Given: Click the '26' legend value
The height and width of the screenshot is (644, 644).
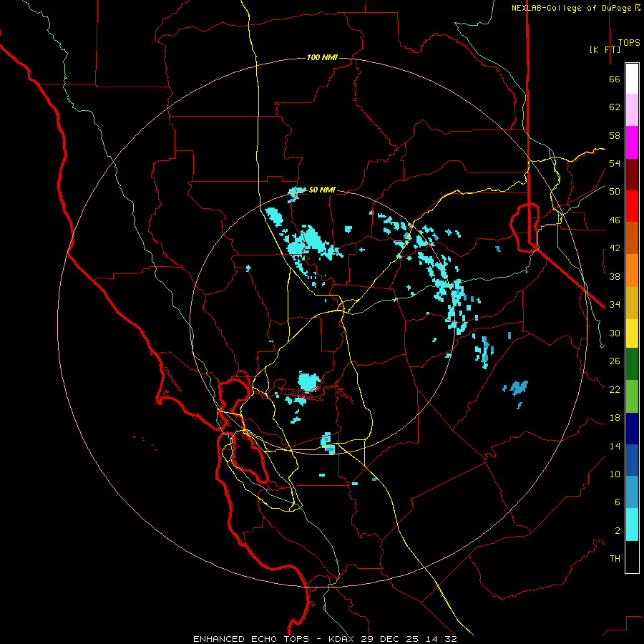Looking at the screenshot, I should [615, 361].
